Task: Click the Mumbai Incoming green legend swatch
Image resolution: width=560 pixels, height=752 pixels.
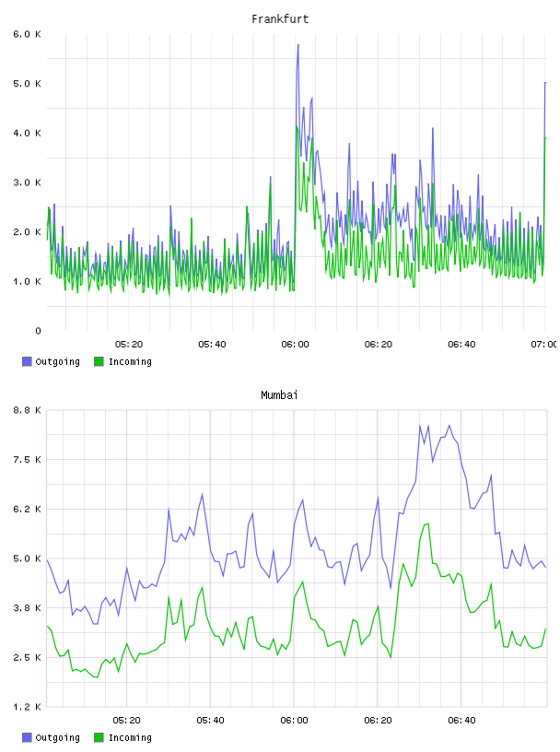Action: point(99,737)
